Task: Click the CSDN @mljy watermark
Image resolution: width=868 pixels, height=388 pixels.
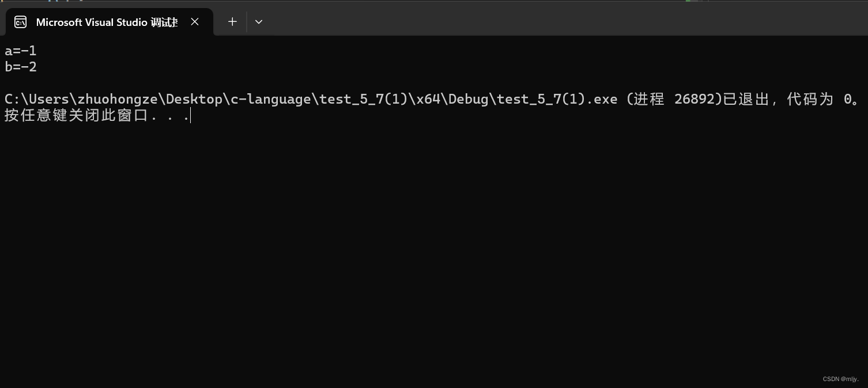Action: click(841, 379)
